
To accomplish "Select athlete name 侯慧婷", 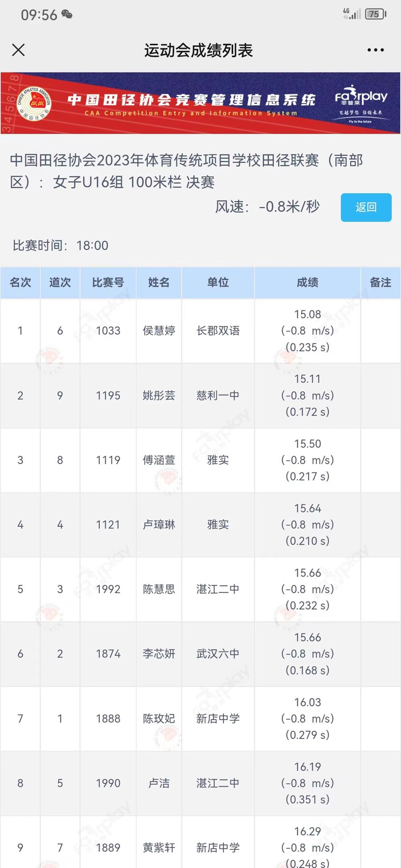I will pos(159,331).
